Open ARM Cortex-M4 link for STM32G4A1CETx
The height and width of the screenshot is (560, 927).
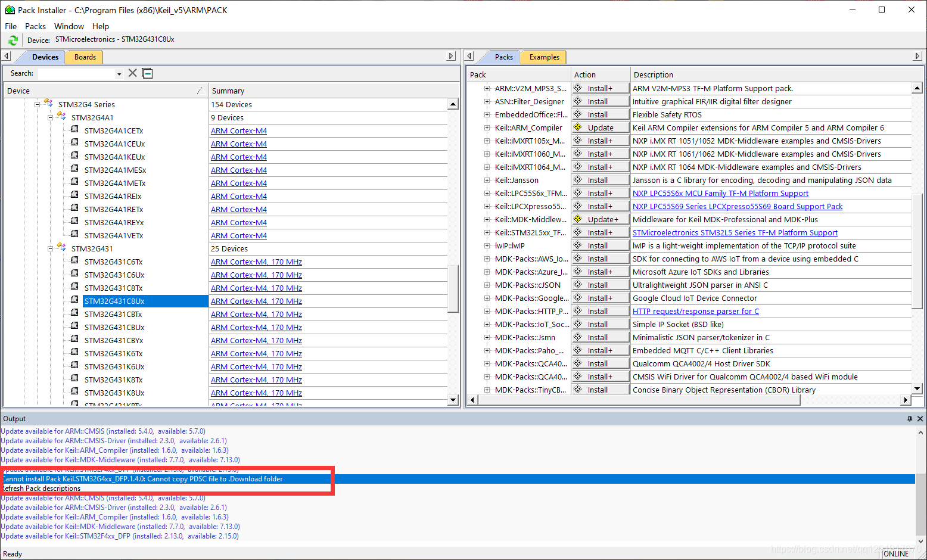pos(239,130)
